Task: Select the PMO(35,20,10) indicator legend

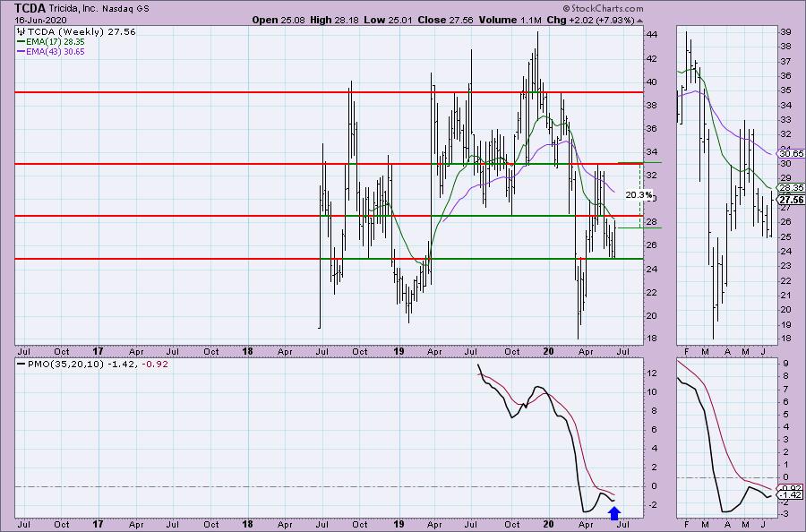Action: [x=92, y=364]
